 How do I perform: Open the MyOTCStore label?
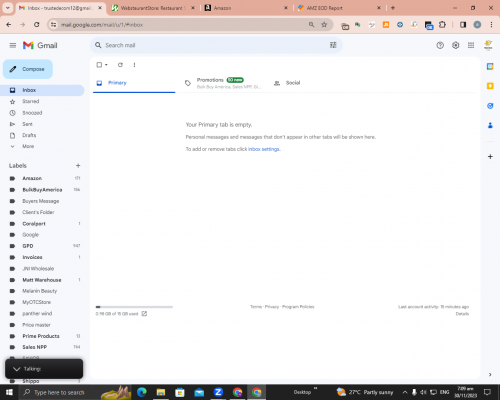pyautogui.click(x=36, y=302)
